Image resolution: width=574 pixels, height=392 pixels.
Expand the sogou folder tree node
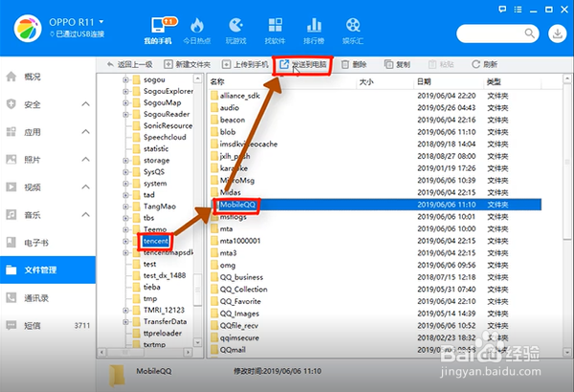coord(125,79)
